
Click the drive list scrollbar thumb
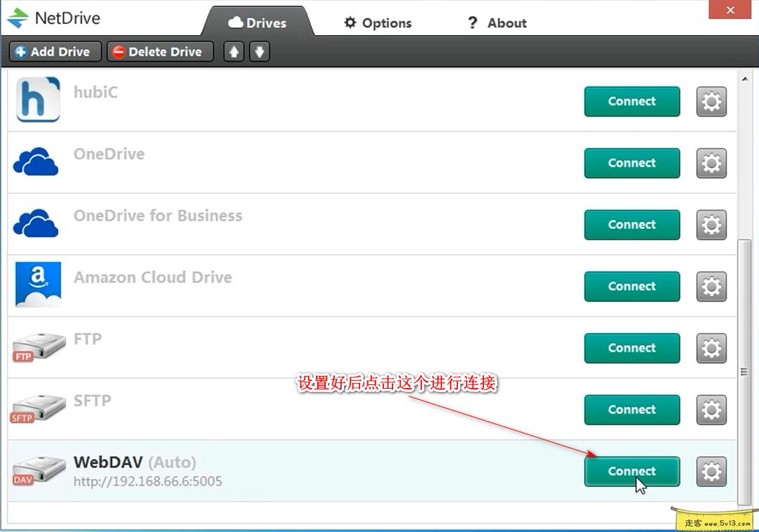[x=744, y=371]
